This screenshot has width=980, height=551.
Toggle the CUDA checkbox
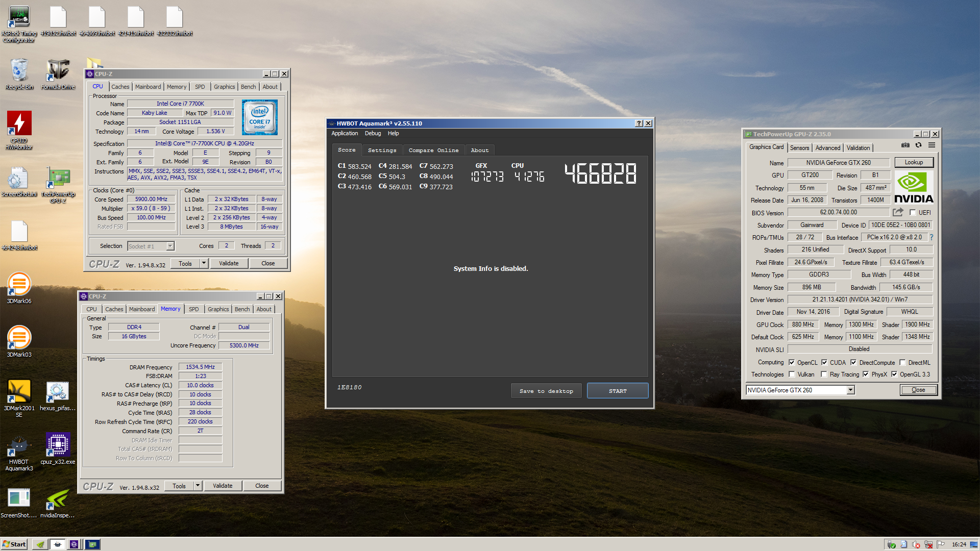coord(824,363)
